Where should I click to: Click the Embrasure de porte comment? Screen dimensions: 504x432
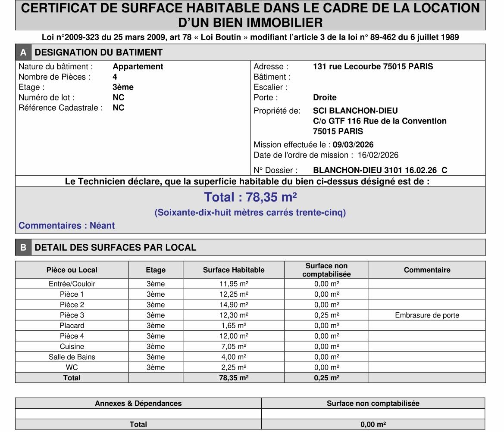click(x=427, y=315)
